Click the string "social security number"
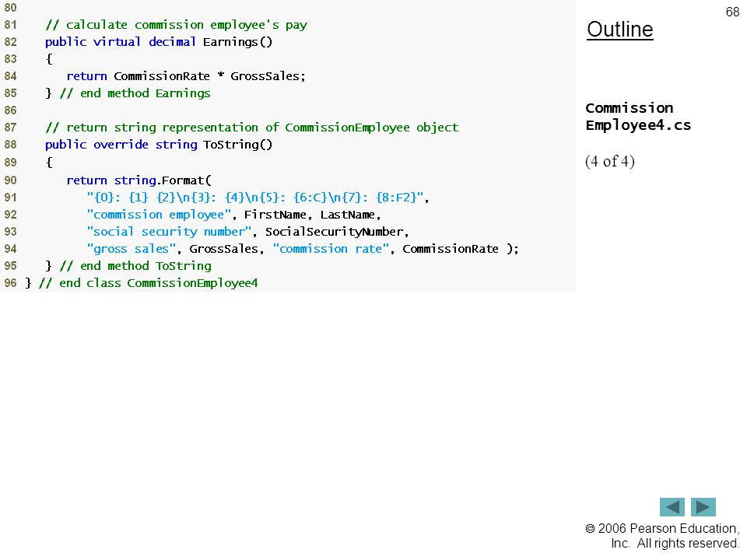 tap(169, 232)
